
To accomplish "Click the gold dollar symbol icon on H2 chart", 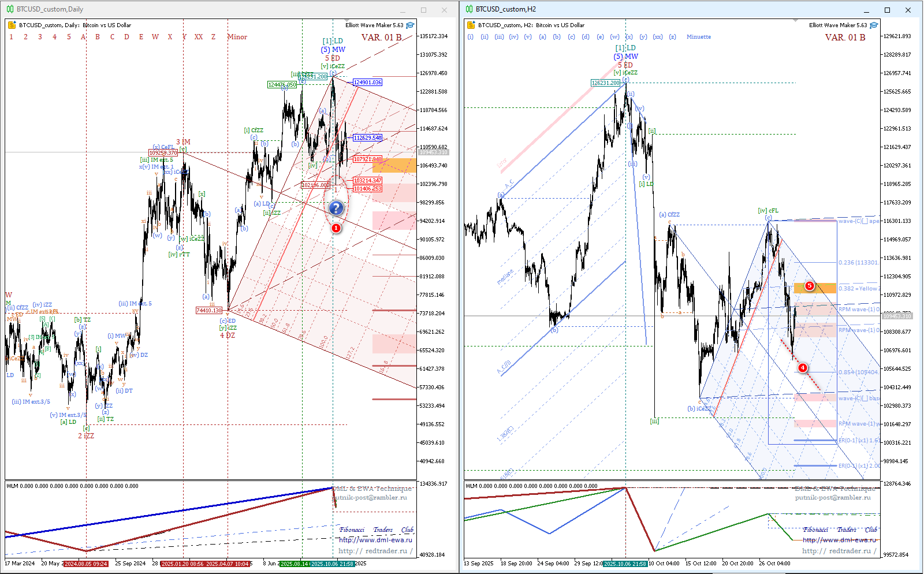I will pos(471,25).
